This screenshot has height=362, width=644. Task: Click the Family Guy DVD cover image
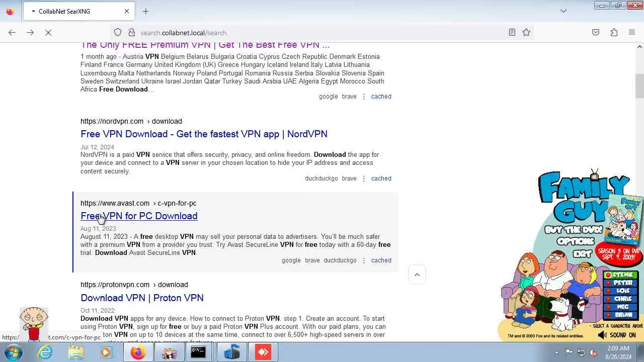click(624, 219)
